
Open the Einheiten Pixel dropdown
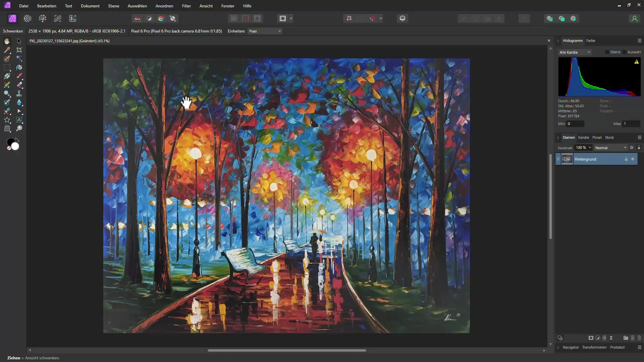tap(265, 31)
